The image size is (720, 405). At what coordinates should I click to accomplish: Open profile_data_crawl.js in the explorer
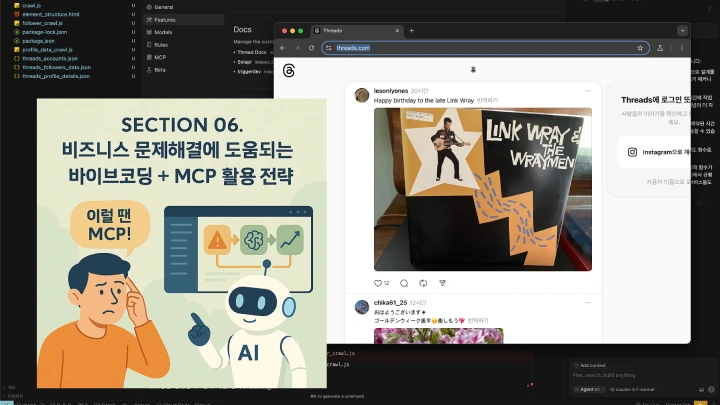tap(47, 50)
